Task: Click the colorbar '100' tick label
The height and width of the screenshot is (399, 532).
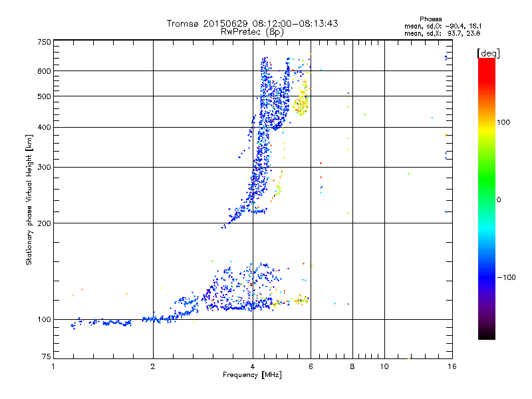Action: point(503,122)
